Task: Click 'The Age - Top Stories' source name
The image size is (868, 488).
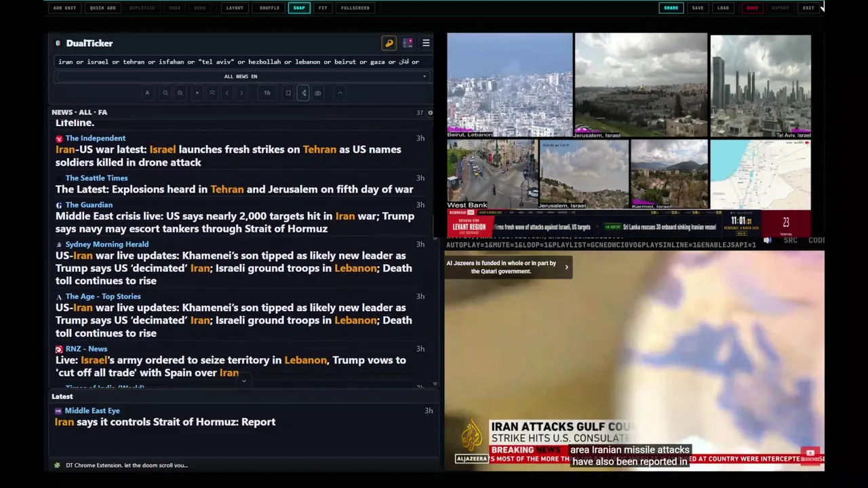Action: pyautogui.click(x=103, y=297)
